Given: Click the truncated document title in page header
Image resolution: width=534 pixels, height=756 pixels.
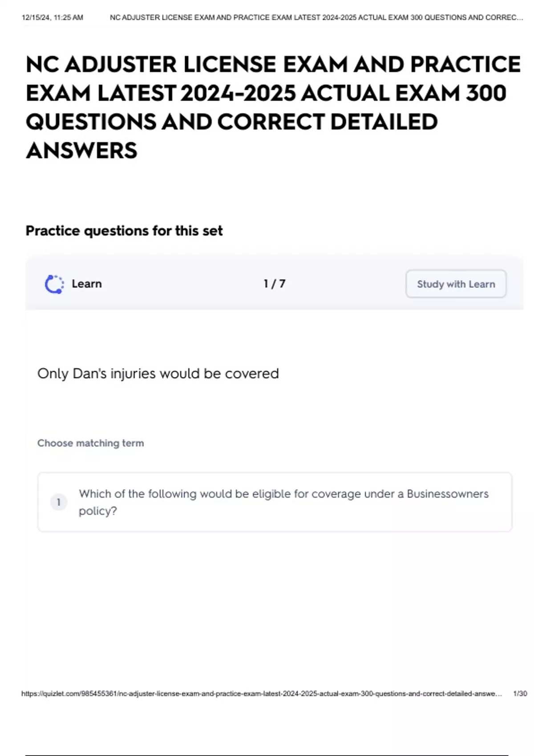Looking at the screenshot, I should [x=316, y=18].
